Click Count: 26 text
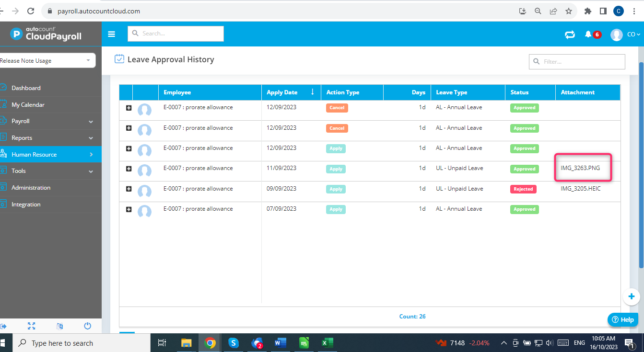This screenshot has width=644, height=352. pyautogui.click(x=412, y=317)
